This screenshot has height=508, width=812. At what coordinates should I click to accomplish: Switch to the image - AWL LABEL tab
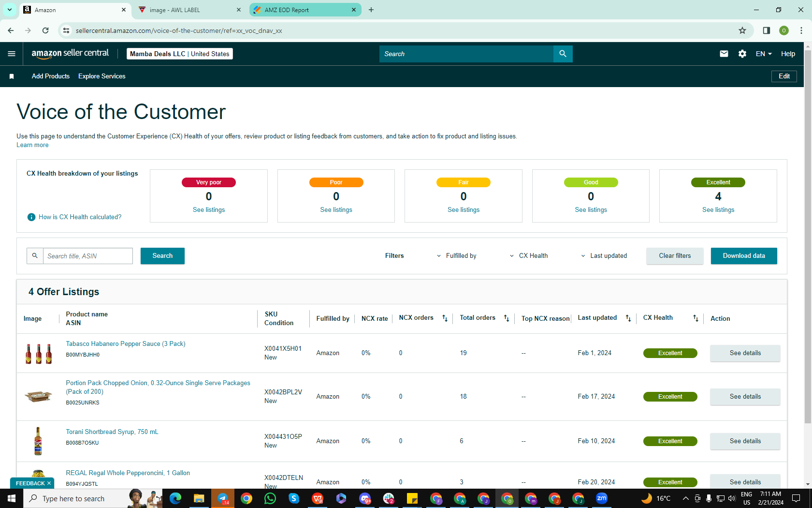pos(189,10)
